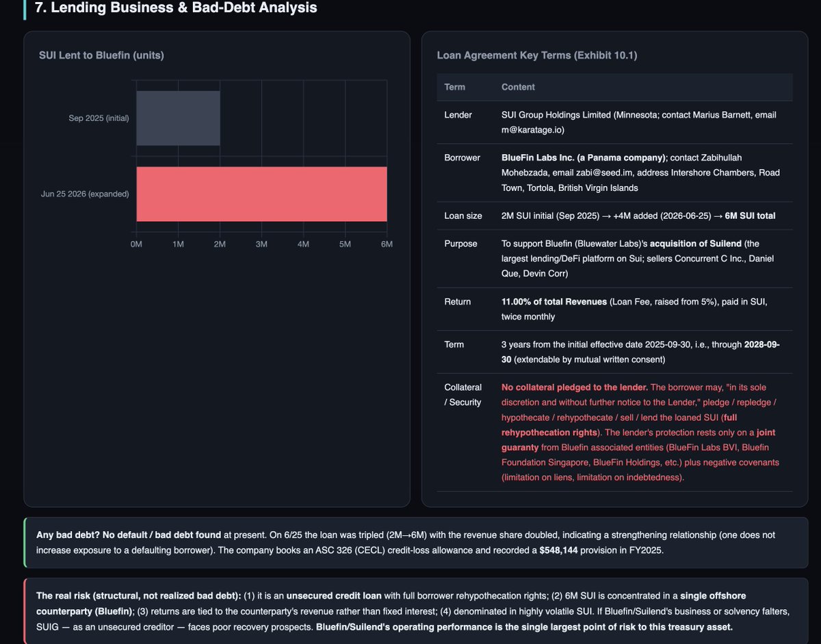
Task: Click the 'Loan Agreement Key Terms (Exhibit 10.1)' title
Action: [x=537, y=55]
